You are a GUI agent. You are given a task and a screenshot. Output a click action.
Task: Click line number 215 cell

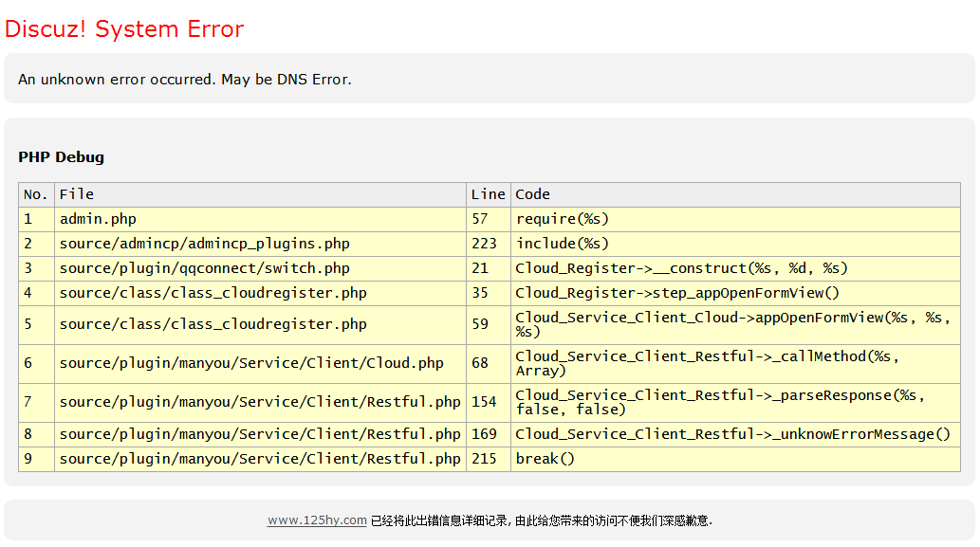[489, 459]
